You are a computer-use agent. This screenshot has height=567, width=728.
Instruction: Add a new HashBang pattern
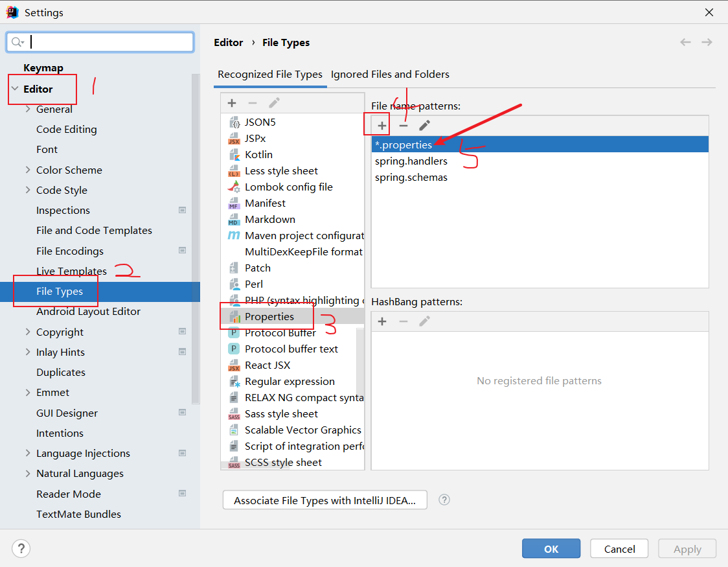pyautogui.click(x=382, y=321)
